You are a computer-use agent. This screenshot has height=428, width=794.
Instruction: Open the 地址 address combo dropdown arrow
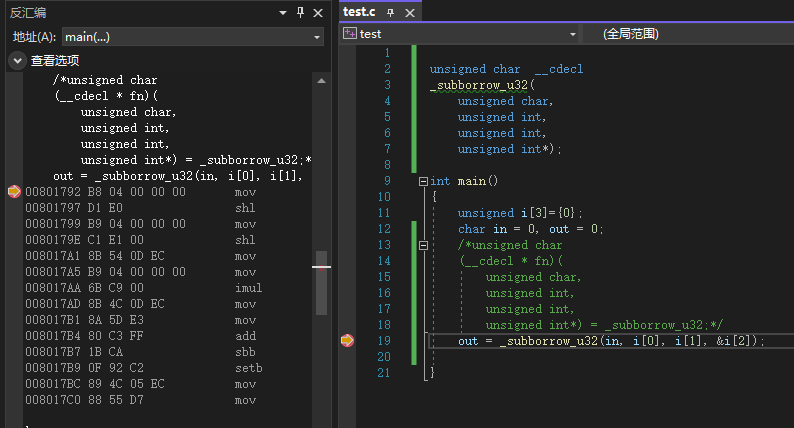tap(317, 37)
